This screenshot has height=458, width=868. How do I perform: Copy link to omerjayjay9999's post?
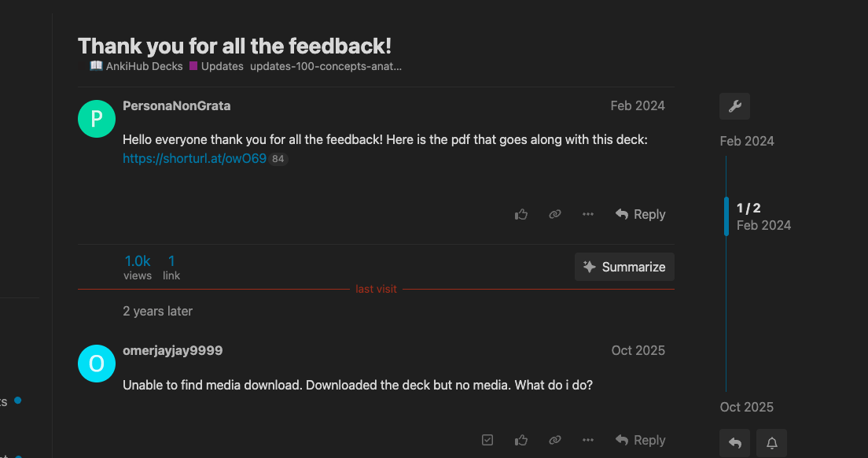click(555, 440)
